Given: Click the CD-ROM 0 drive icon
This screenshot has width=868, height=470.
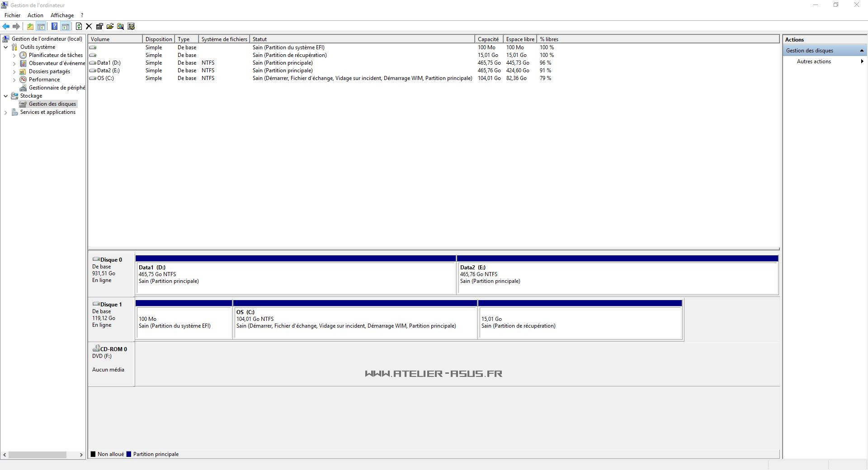Looking at the screenshot, I should pyautogui.click(x=96, y=348).
